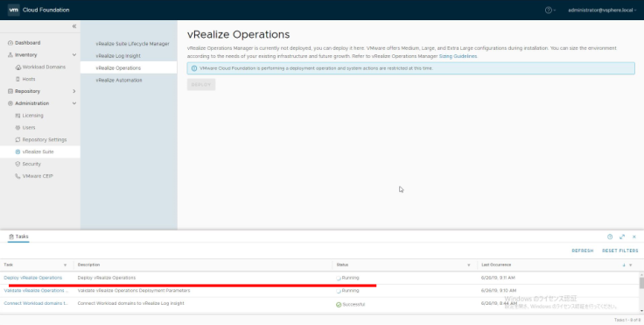
Task: Open the Task column filter
Action: point(65,265)
